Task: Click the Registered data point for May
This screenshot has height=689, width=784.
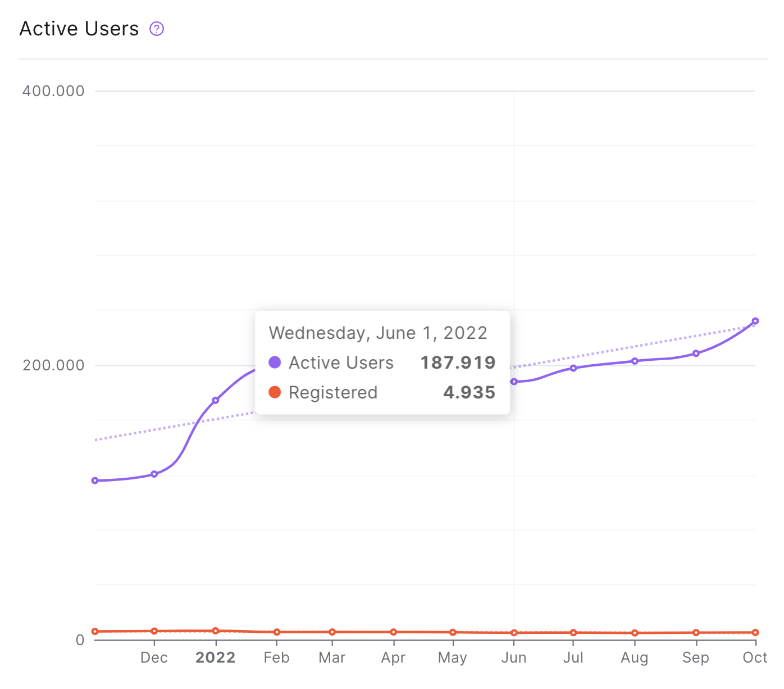Action: [453, 632]
